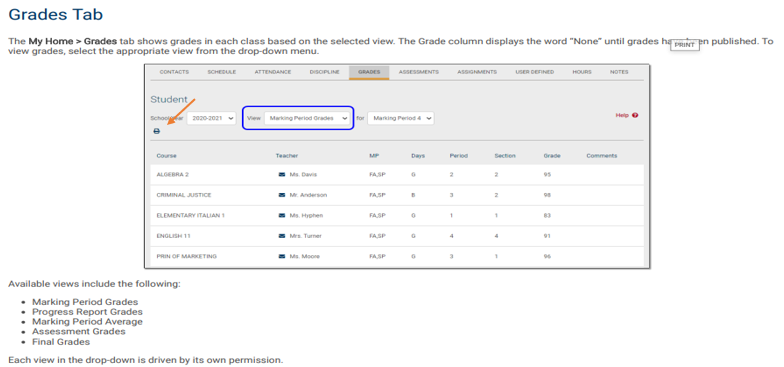This screenshot has width=784, height=367.
Task: Email Ms. Moore via envelope icon
Action: coord(282,256)
